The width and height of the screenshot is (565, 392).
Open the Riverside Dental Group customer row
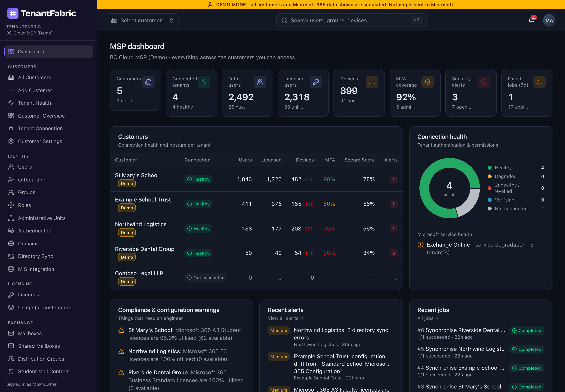(x=256, y=253)
